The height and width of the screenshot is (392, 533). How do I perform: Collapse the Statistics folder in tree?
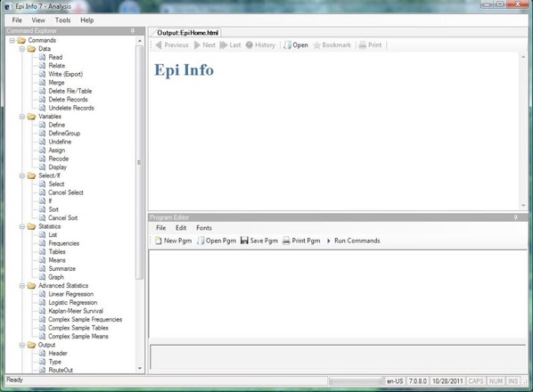coord(22,226)
